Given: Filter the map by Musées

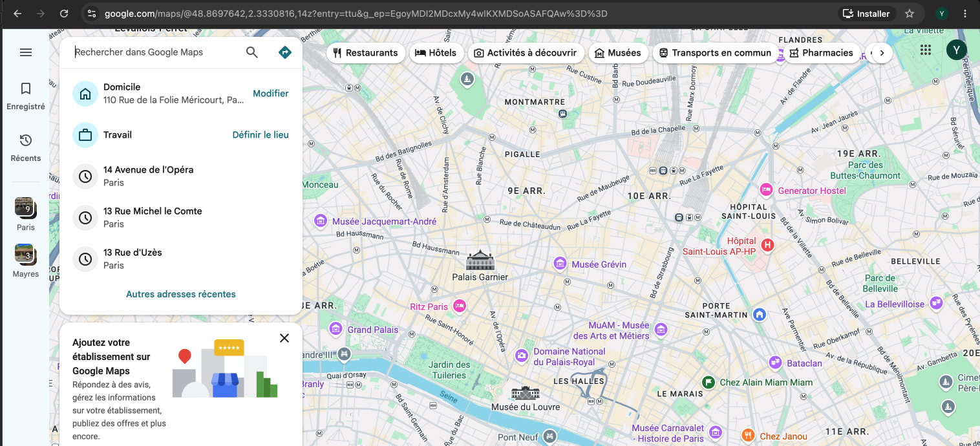Looking at the screenshot, I should 618,53.
